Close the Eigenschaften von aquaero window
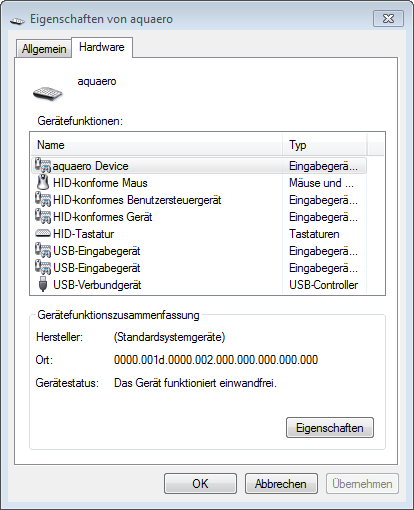This screenshot has width=414, height=510. (388, 18)
